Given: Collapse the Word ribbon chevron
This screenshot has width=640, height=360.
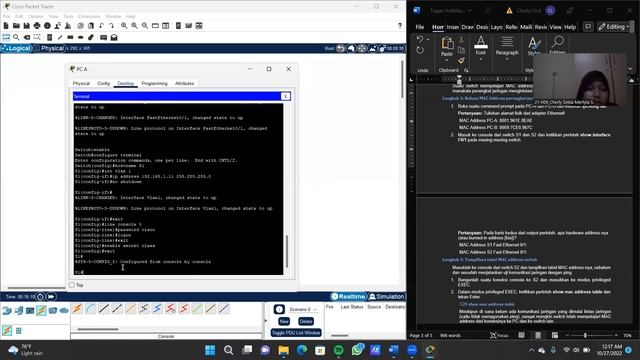Looking at the screenshot, I should pyautogui.click(x=630, y=69).
